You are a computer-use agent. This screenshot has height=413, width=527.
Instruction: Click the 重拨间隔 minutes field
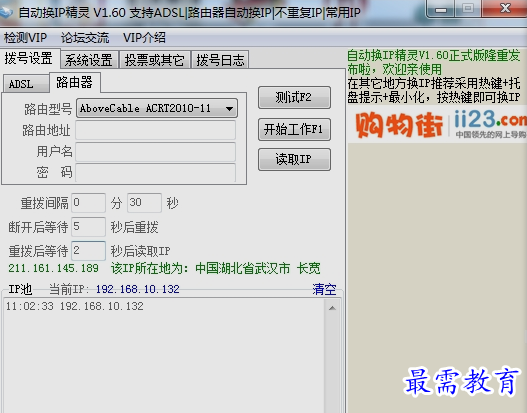click(x=88, y=203)
